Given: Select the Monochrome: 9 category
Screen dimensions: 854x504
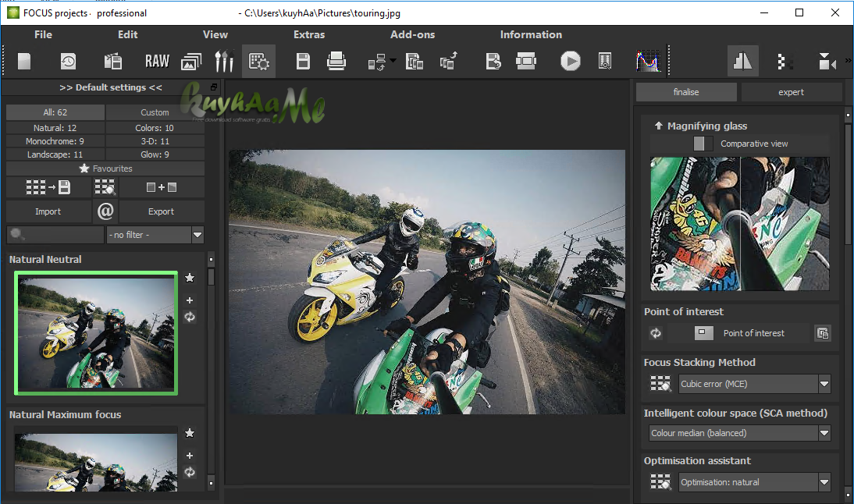Looking at the screenshot, I should click(55, 141).
